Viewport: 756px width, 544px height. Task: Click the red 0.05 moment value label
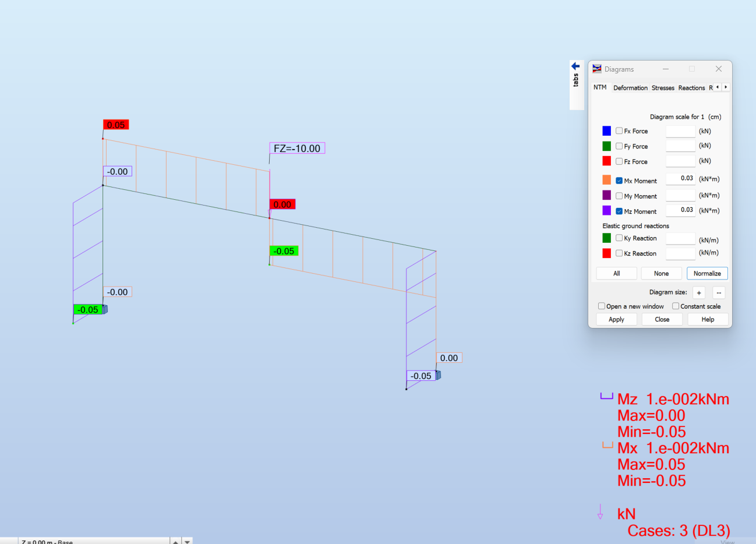click(116, 125)
